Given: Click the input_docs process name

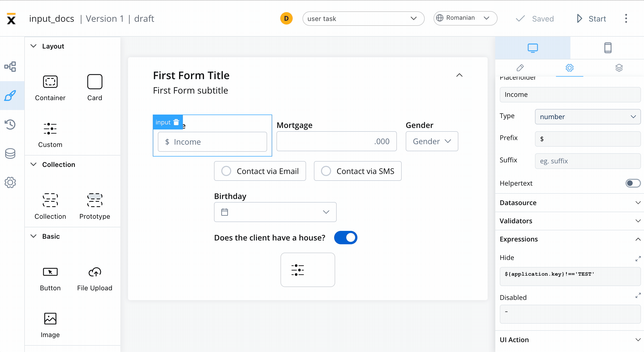Looking at the screenshot, I should point(52,18).
